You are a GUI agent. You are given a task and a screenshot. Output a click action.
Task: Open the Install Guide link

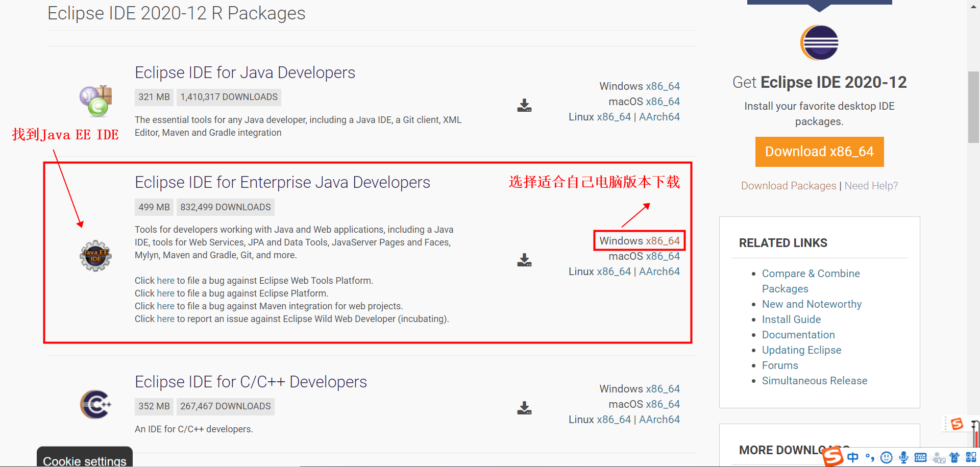[x=791, y=319]
